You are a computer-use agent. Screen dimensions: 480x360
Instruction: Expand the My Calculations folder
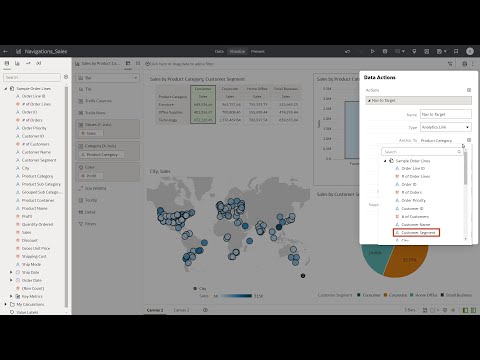click(6, 304)
